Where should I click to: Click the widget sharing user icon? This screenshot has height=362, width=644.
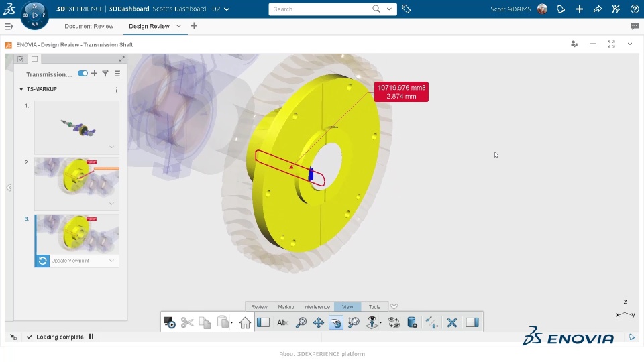pyautogui.click(x=574, y=44)
